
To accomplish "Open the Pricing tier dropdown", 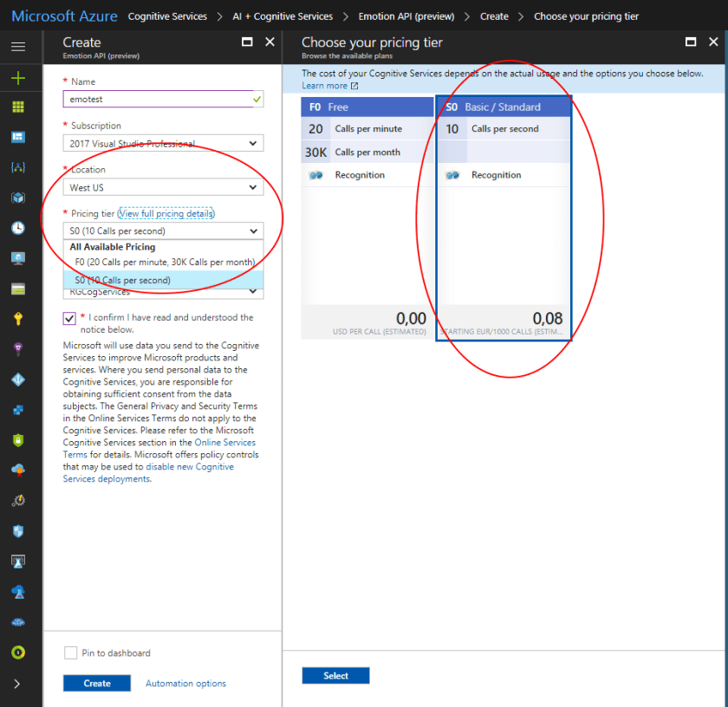I will click(x=163, y=231).
